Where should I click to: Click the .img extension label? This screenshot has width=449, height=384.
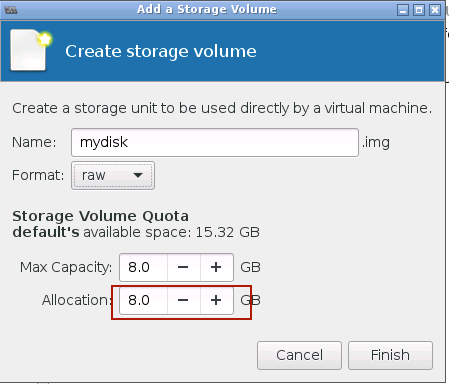pos(376,143)
